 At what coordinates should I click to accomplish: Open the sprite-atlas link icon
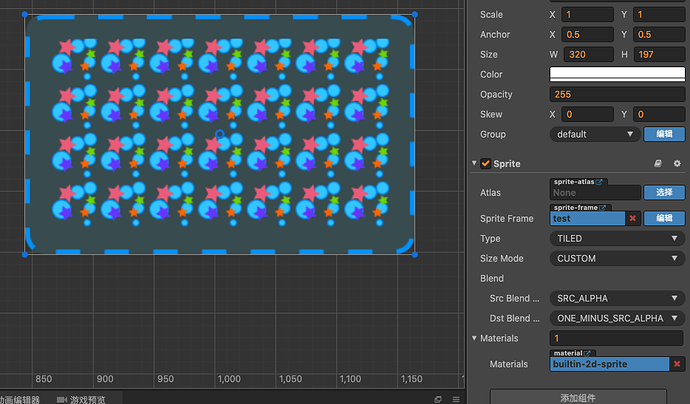tap(599, 182)
